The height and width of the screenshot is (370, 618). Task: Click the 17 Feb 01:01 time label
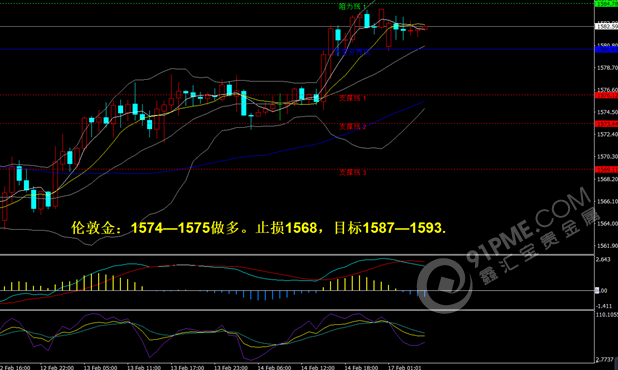[405, 368]
